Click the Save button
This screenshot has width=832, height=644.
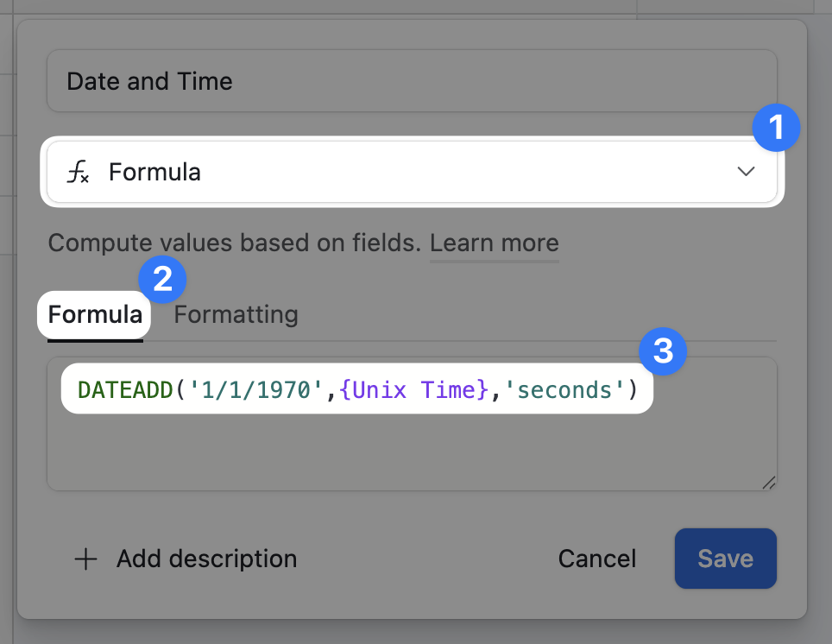tap(725, 559)
